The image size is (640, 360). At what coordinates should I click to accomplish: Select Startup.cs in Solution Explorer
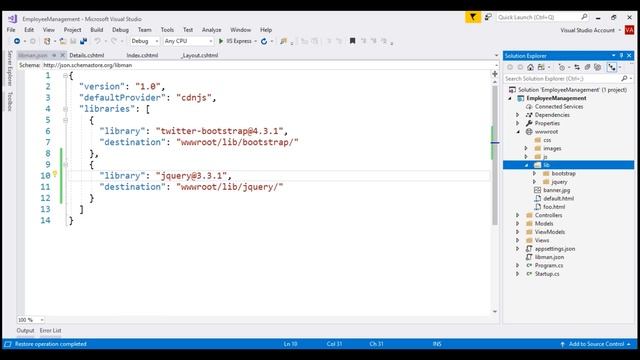[547, 274]
